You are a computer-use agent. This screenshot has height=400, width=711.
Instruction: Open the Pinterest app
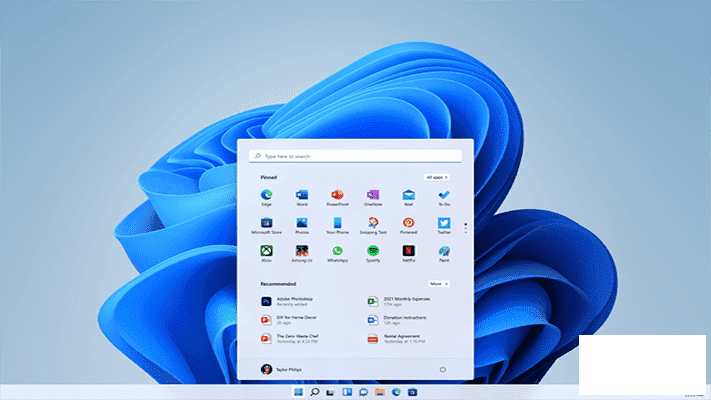(408, 225)
